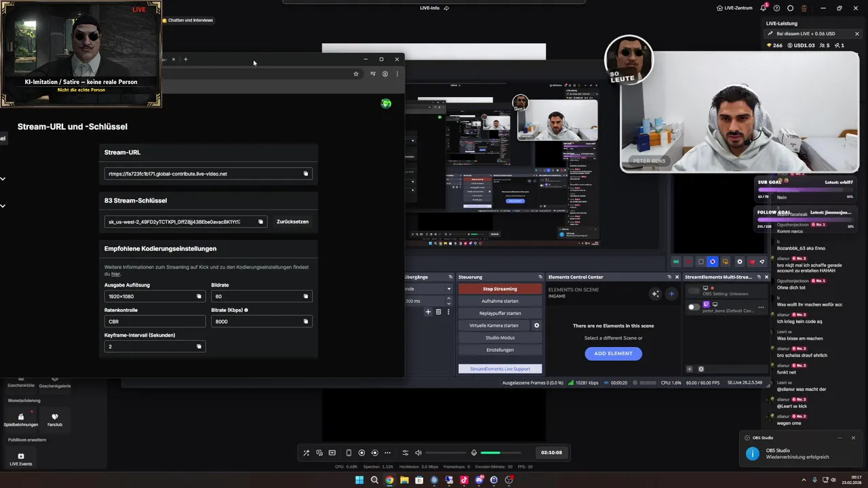Click the phone screen orientation icon
This screenshot has width=868, height=488.
[x=349, y=453]
